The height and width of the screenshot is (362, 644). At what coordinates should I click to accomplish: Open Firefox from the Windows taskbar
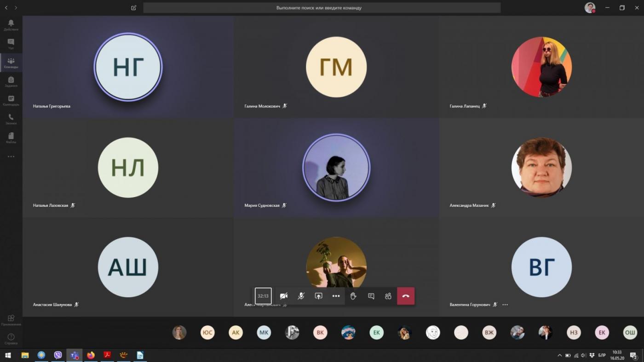click(91, 355)
